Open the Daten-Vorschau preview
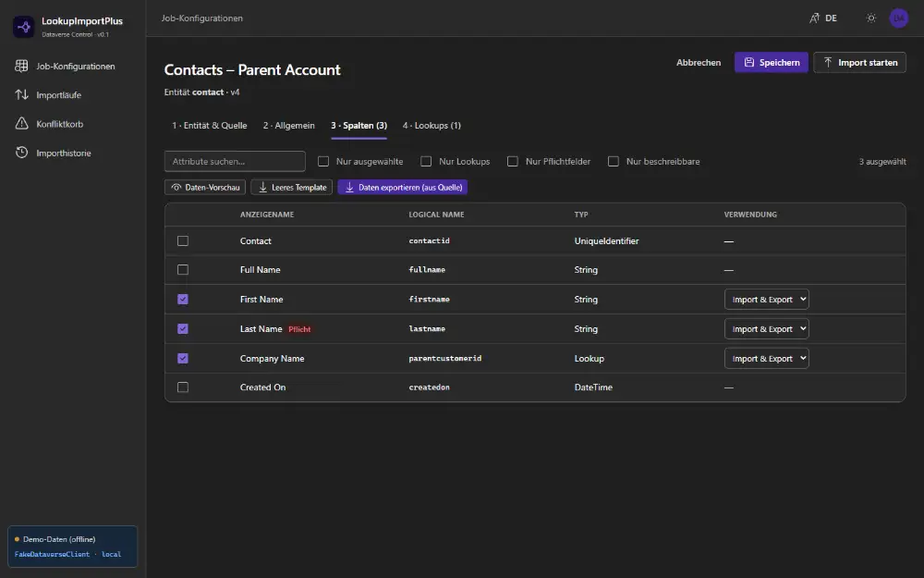The height and width of the screenshot is (578, 924). [205, 187]
